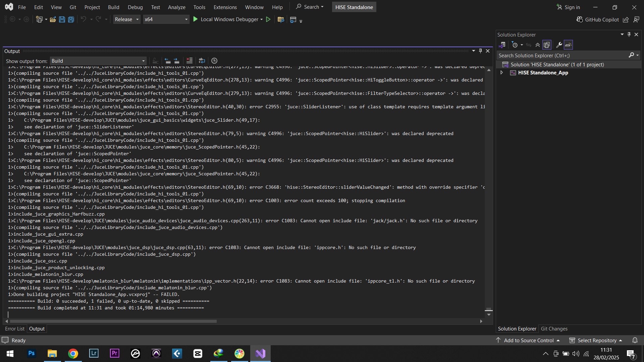644x362 pixels.
Task: Open the Build menu
Action: click(114, 7)
